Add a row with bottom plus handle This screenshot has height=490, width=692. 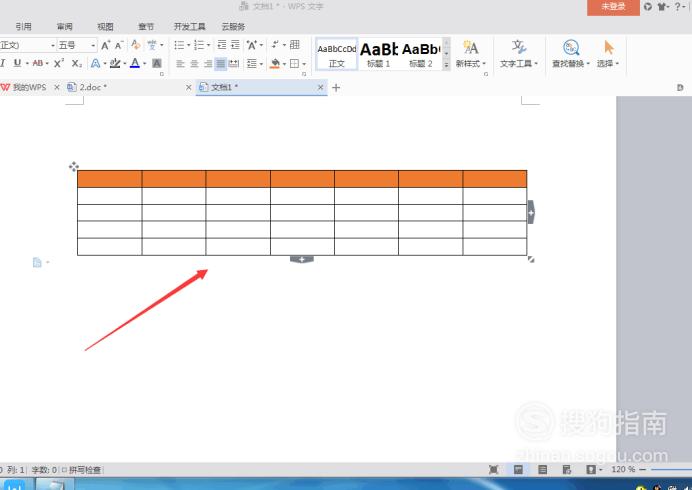[x=302, y=260]
